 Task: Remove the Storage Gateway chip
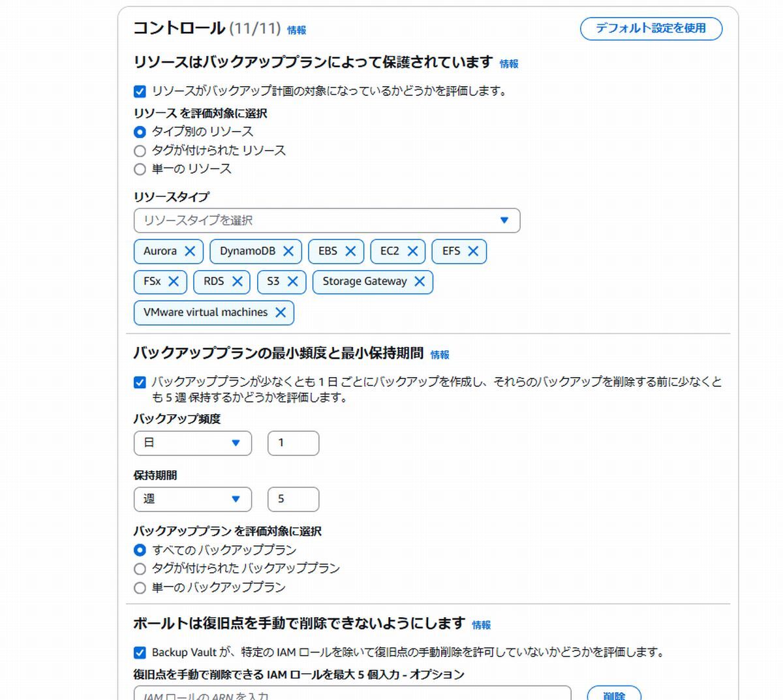[x=420, y=281]
